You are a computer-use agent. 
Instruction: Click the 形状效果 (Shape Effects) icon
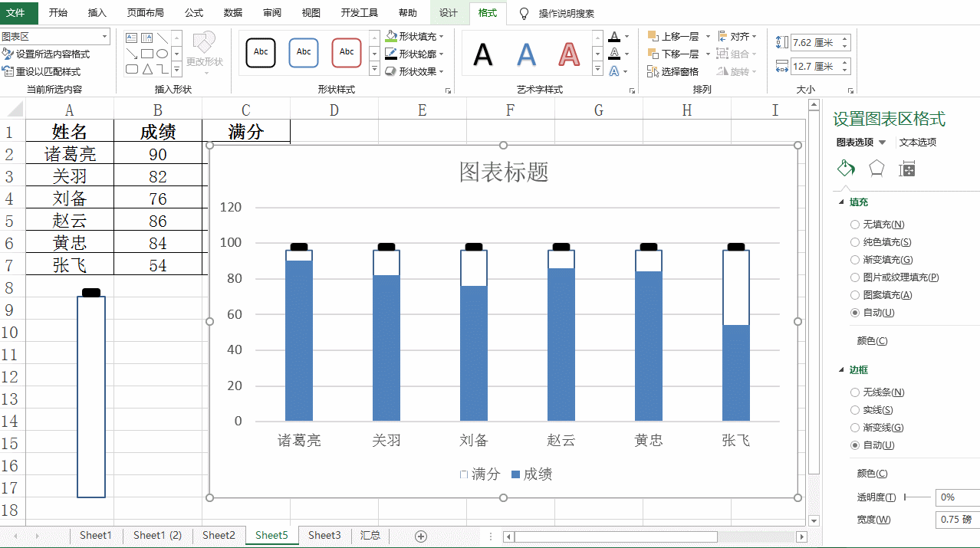[x=411, y=71]
